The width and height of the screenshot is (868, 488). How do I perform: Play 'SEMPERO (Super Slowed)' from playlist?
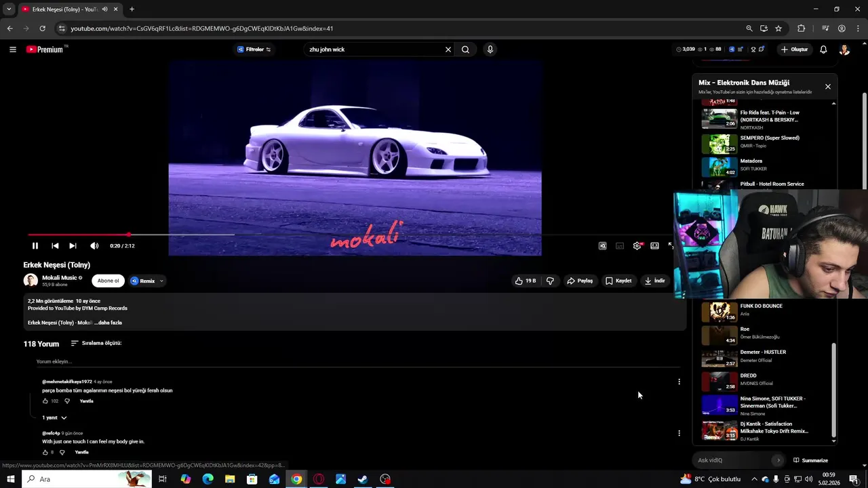click(766, 143)
